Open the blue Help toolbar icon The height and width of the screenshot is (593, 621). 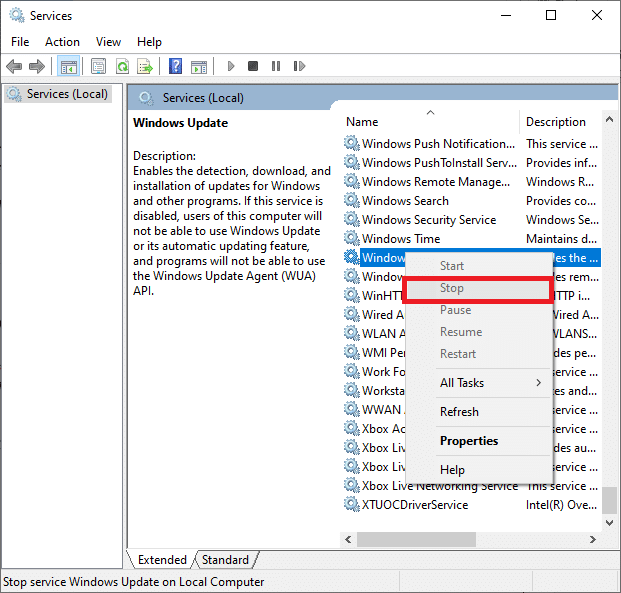[175, 66]
